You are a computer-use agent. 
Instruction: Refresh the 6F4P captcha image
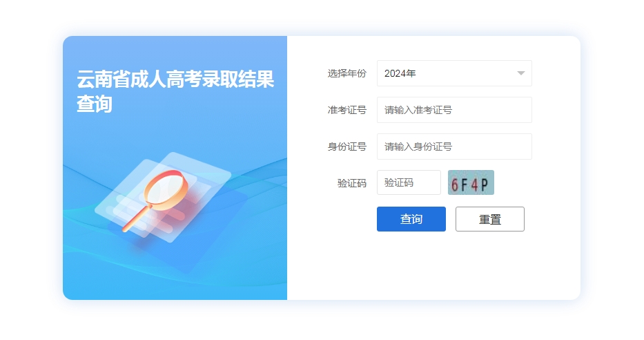coord(471,182)
